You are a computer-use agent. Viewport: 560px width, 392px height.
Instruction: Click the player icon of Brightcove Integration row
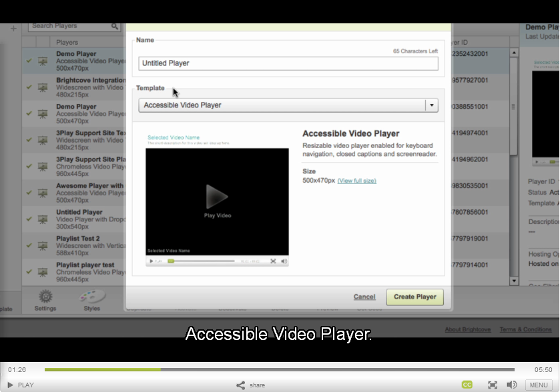point(43,87)
